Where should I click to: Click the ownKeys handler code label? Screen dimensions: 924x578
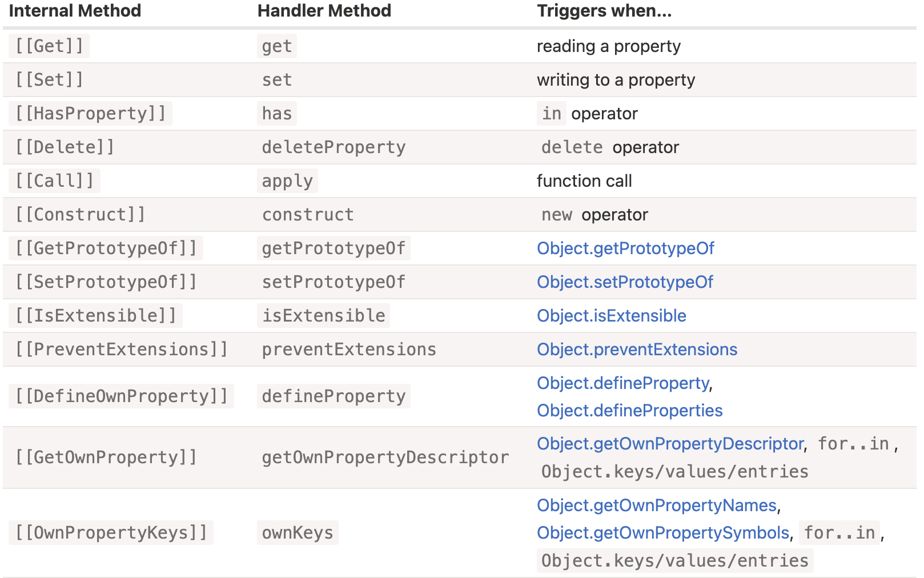pyautogui.click(x=298, y=533)
